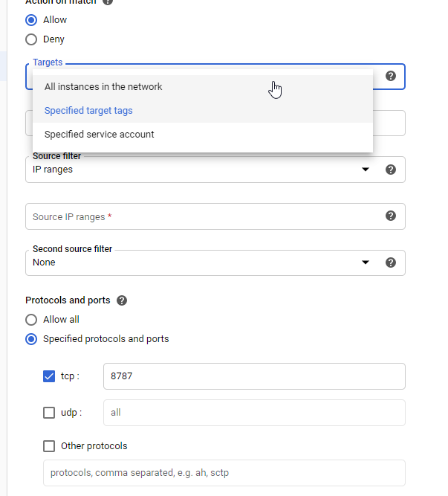448x496 pixels.
Task: Choose Specified target tags option
Action: point(203,110)
